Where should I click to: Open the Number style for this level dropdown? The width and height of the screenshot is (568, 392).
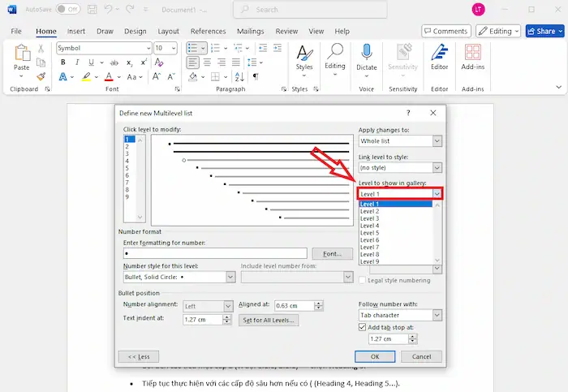[230, 277]
